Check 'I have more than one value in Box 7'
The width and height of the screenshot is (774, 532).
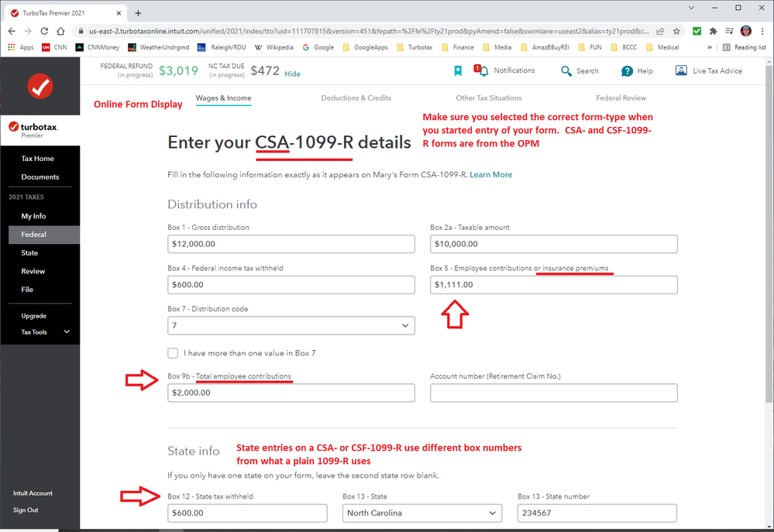(x=173, y=353)
